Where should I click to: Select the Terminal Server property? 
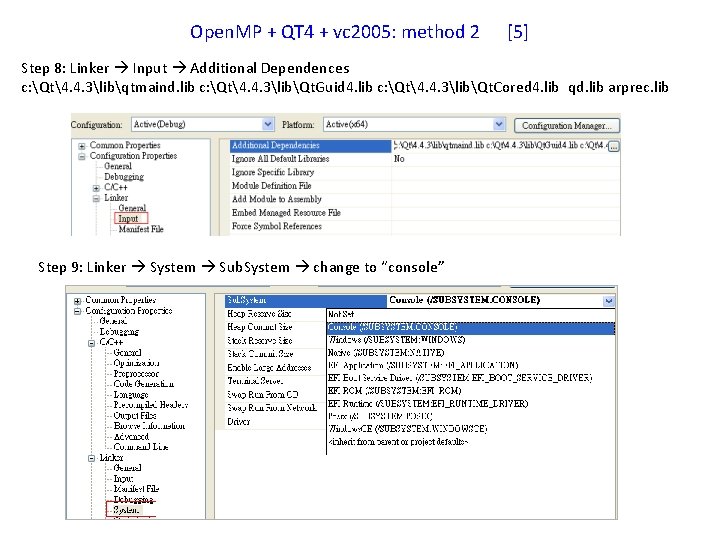[275, 382]
